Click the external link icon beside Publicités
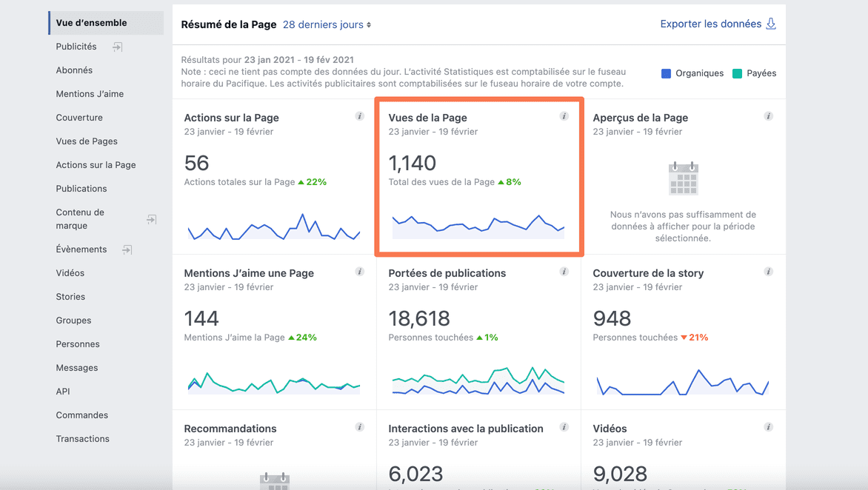The width and height of the screenshot is (868, 490). (x=117, y=47)
